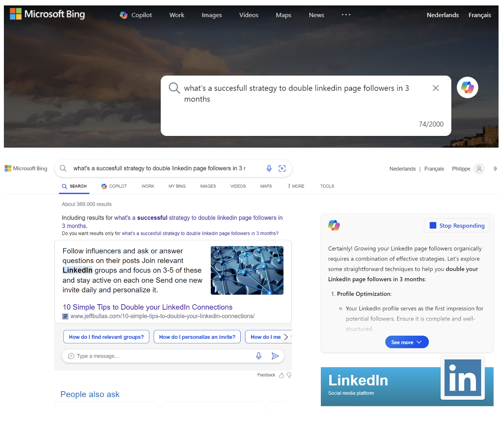Click the round Copilot button beside search box
Viewport: 504px width, 439px height.
[467, 87]
